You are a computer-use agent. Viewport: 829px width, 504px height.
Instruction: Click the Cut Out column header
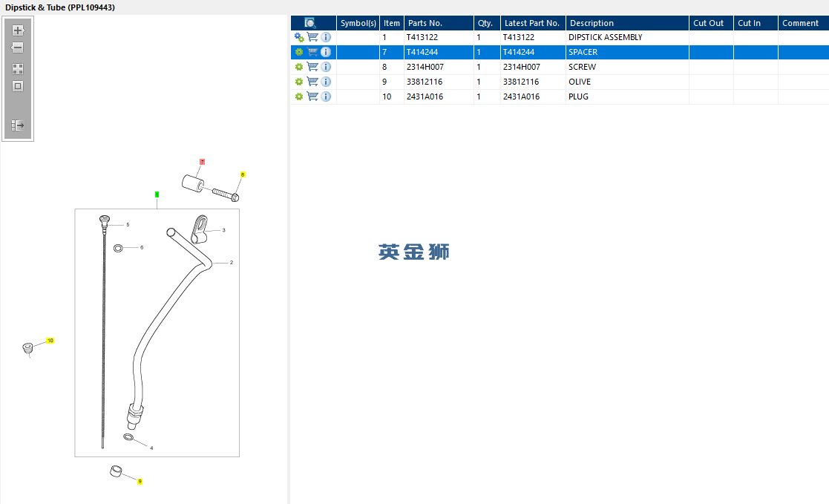pyautogui.click(x=711, y=23)
